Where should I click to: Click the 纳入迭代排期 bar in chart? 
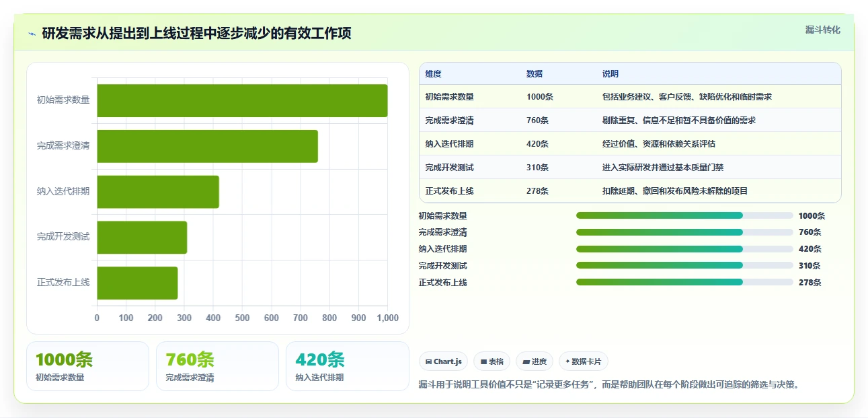coord(158,192)
